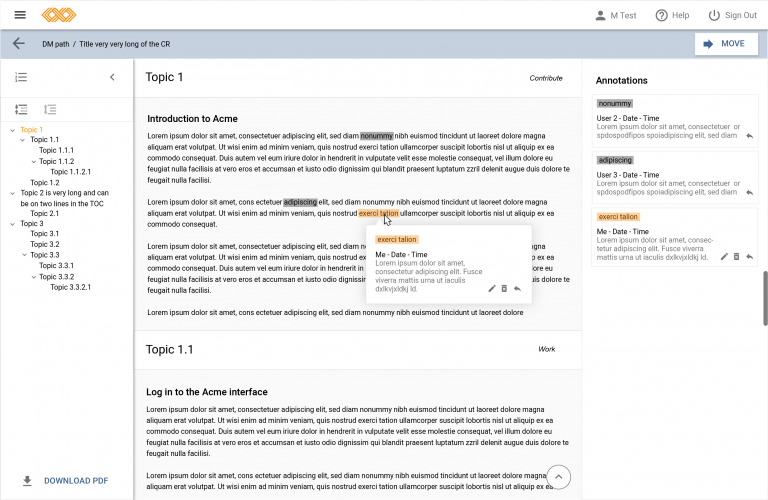The image size is (768, 500).
Task: Collapse the TOC side panel chevron
Action: (x=112, y=77)
